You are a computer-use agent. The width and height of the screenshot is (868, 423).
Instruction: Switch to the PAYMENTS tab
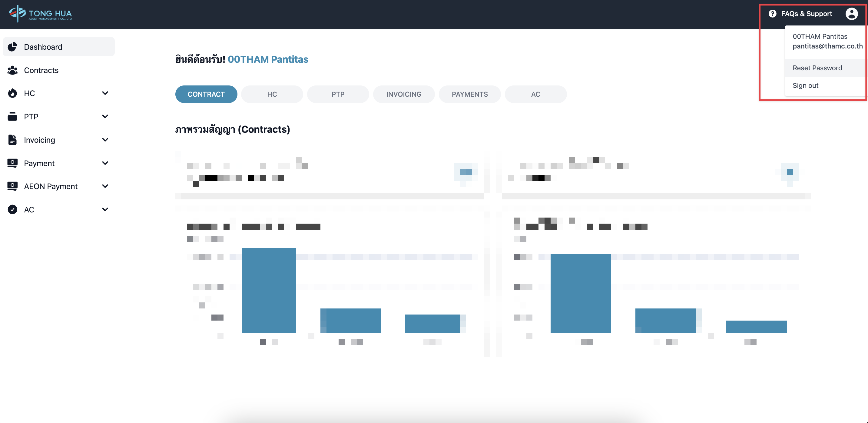pos(469,94)
